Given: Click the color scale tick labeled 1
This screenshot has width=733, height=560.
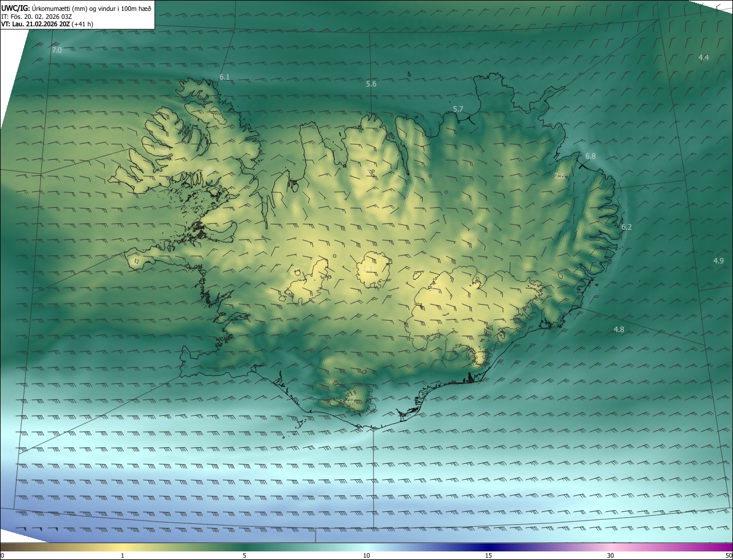Looking at the screenshot, I should coord(123,555).
